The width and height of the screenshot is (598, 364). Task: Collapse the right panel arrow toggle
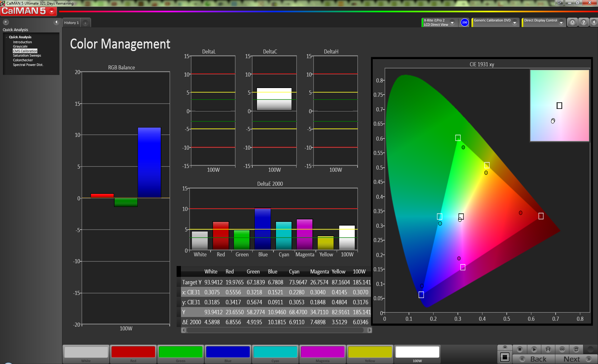(x=594, y=22)
